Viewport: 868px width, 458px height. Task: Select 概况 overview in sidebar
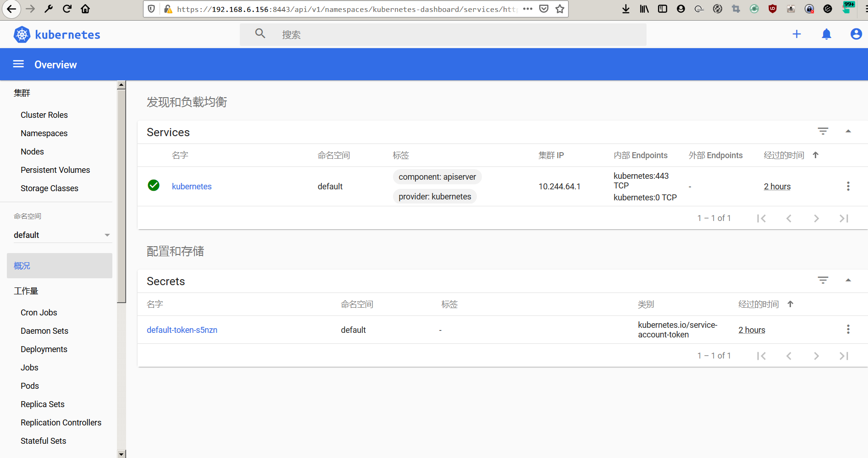tap(60, 265)
